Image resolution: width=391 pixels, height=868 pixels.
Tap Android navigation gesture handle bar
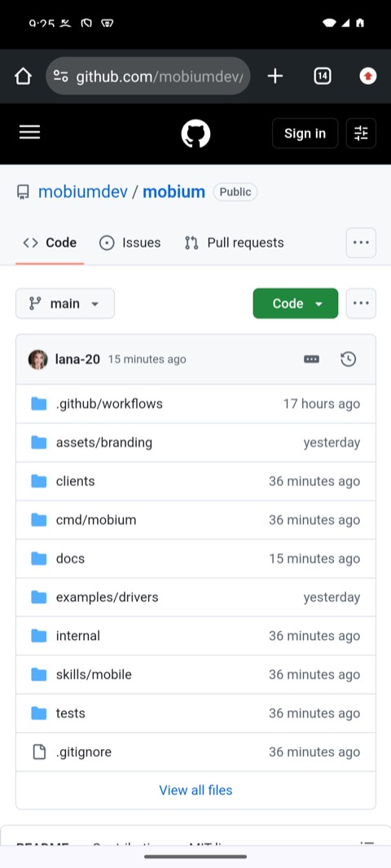pos(195,857)
